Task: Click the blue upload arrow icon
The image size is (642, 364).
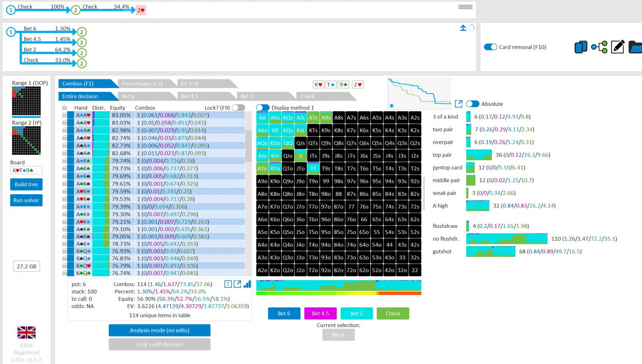Action: pyautogui.click(x=463, y=28)
